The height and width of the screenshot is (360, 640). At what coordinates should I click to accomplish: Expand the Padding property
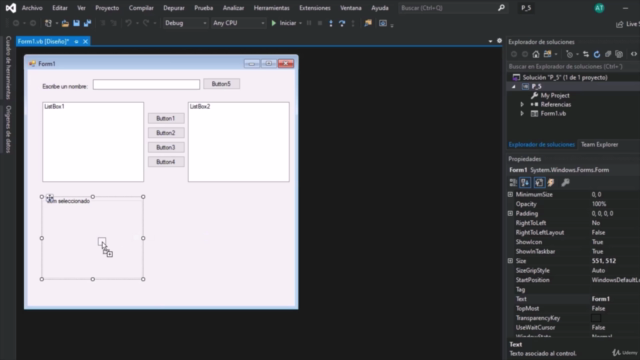[x=510, y=213]
